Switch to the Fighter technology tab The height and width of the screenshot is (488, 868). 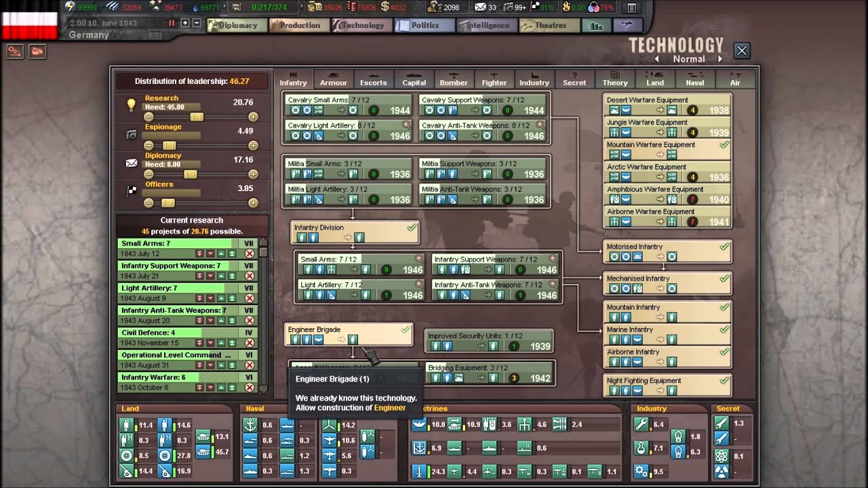pyautogui.click(x=494, y=79)
